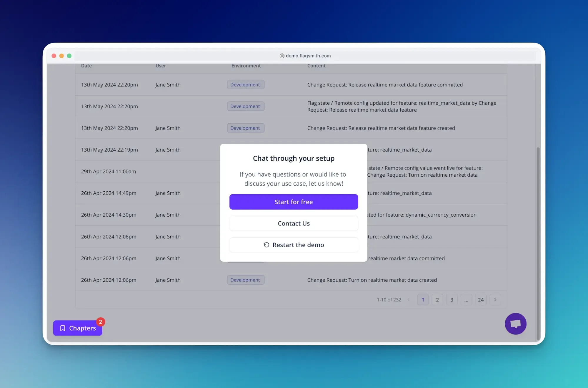Click the demo.flagsmith.com address bar

(308, 56)
